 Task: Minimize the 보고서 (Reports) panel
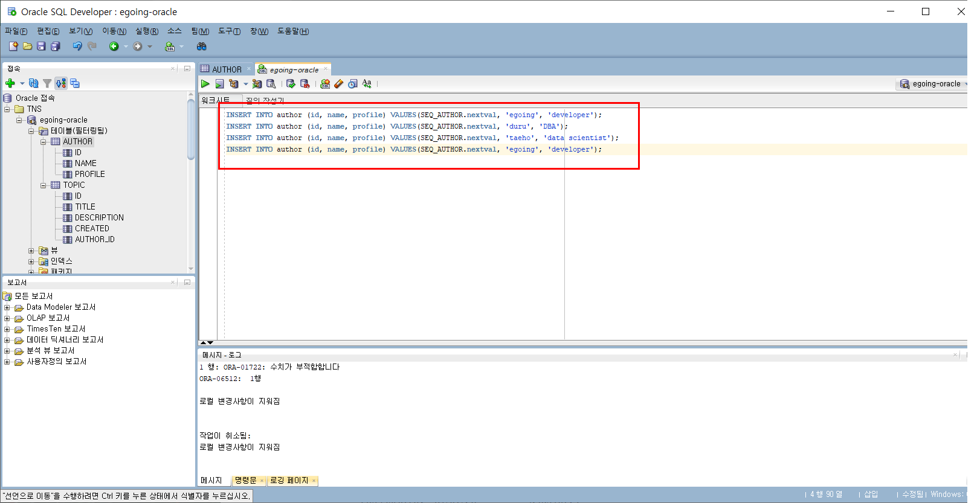(x=187, y=282)
